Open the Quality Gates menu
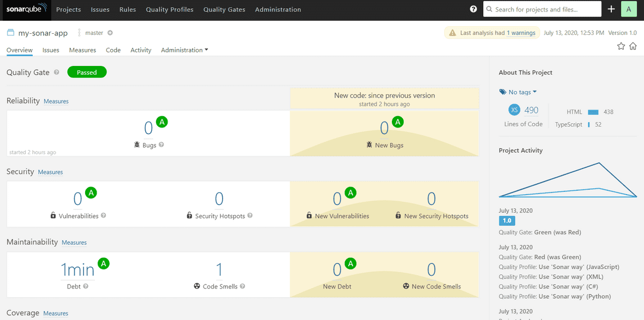644x320 pixels. (224, 9)
